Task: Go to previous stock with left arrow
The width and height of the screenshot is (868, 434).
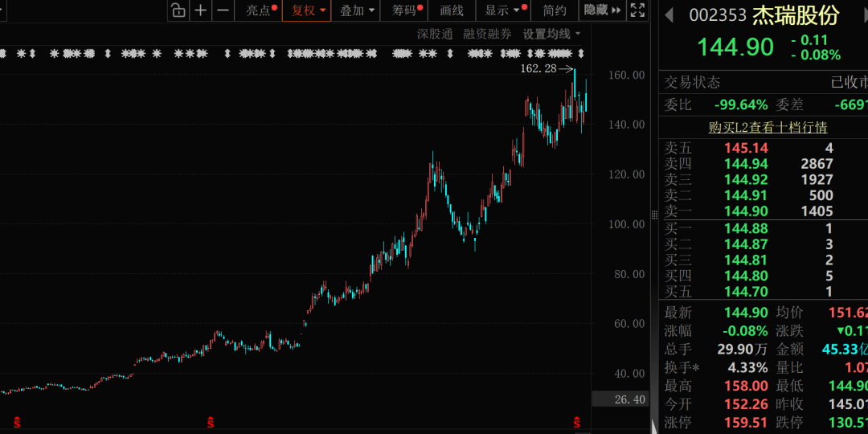Action: tap(669, 15)
